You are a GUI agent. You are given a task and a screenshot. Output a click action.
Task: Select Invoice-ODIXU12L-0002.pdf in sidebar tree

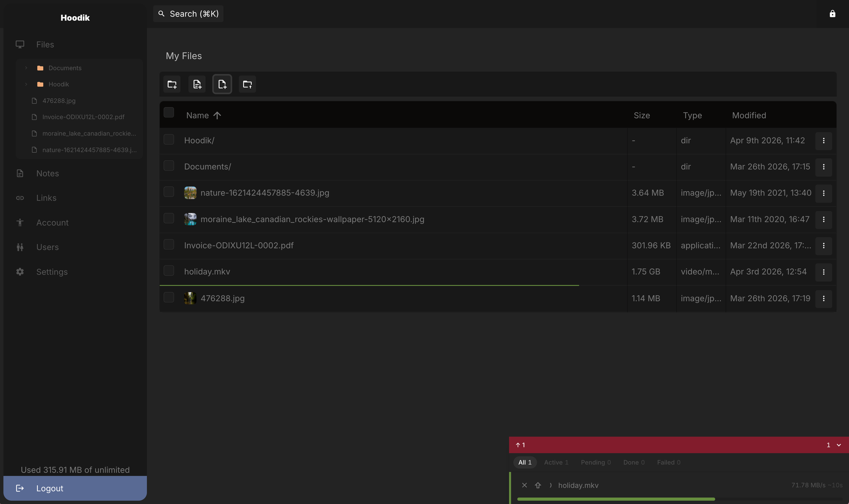(x=83, y=117)
